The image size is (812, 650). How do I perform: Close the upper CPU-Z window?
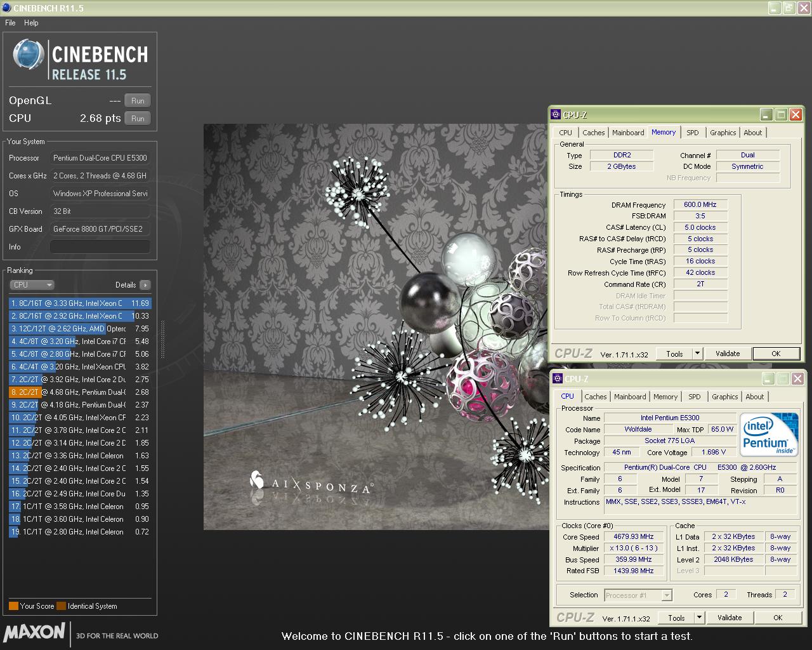point(796,115)
